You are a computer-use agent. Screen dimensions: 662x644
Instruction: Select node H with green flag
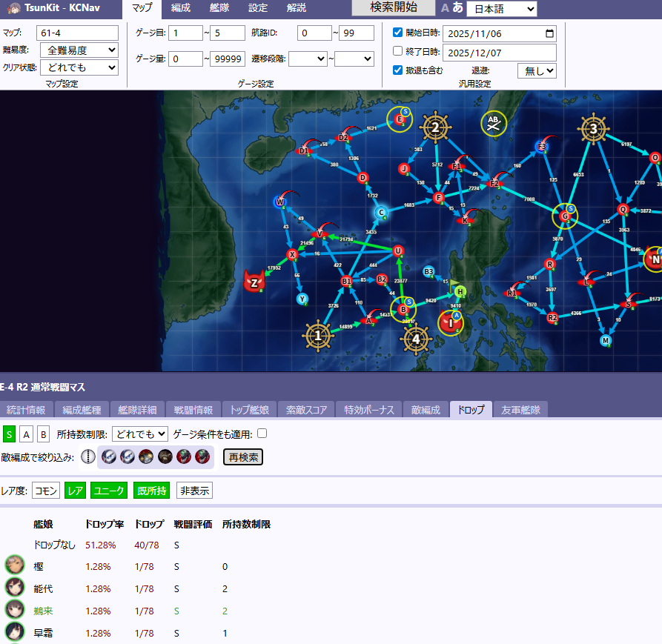coord(460,291)
